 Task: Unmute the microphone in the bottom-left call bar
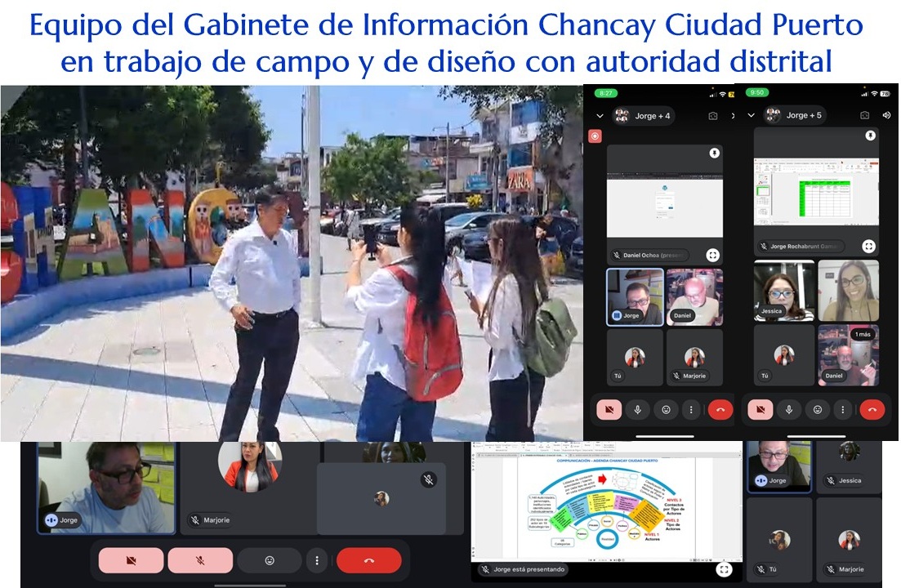click(x=200, y=561)
